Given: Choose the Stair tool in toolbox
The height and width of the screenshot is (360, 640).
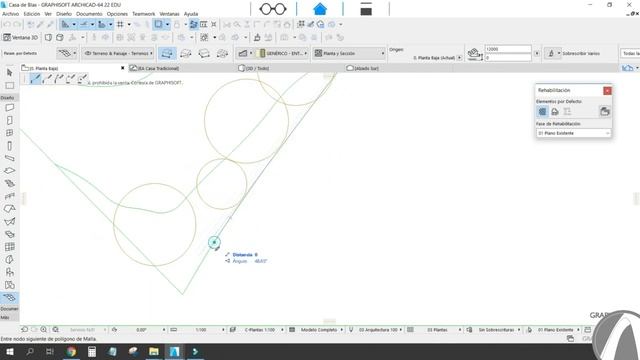Looking at the screenshot, I should [x=9, y=183].
